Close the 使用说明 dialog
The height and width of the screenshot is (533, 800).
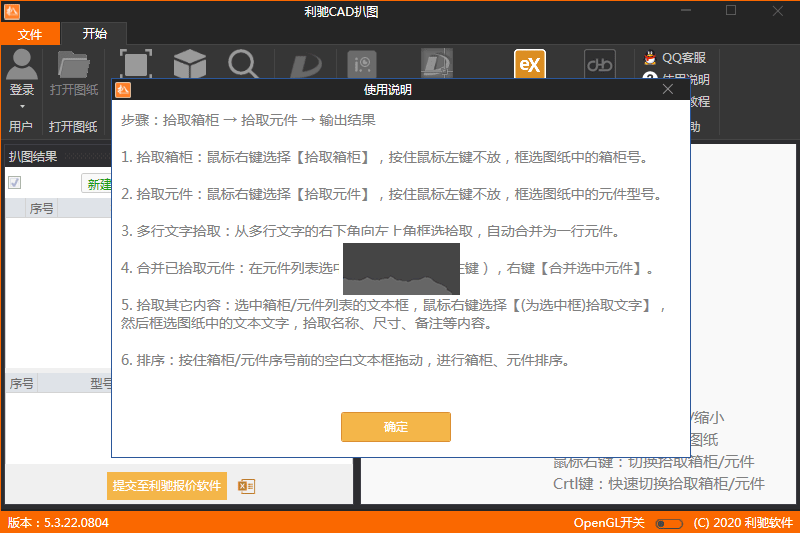click(x=667, y=89)
